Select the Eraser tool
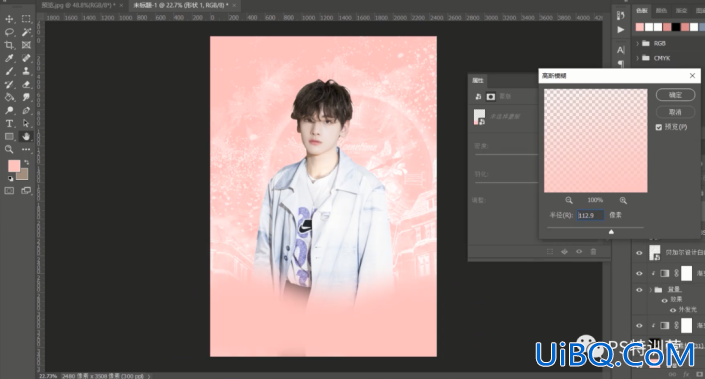705x379 pixels. pos(26,84)
